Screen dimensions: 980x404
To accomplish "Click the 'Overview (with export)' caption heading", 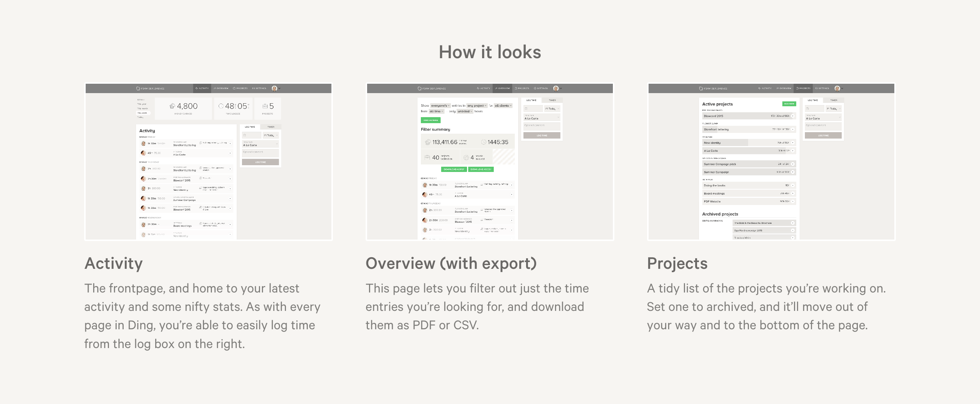I will tap(451, 263).
